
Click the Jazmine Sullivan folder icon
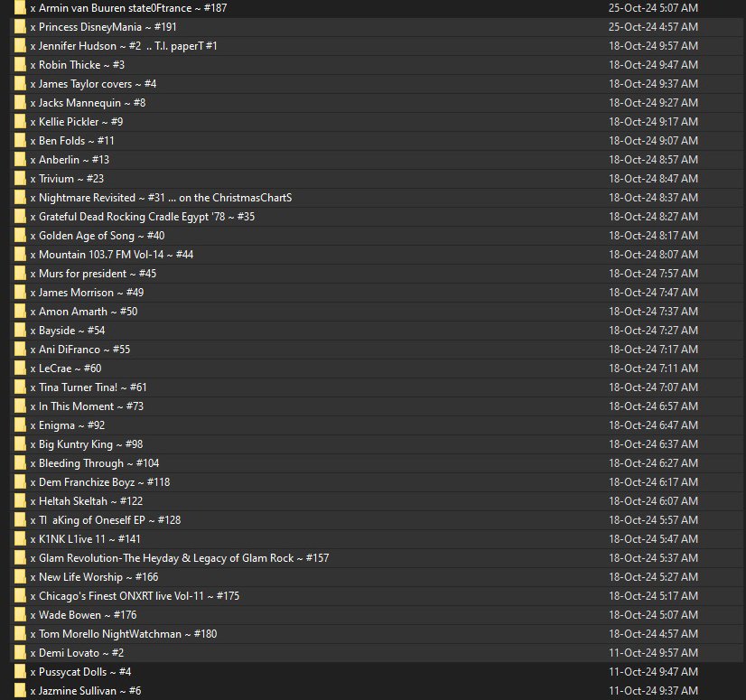point(20,691)
